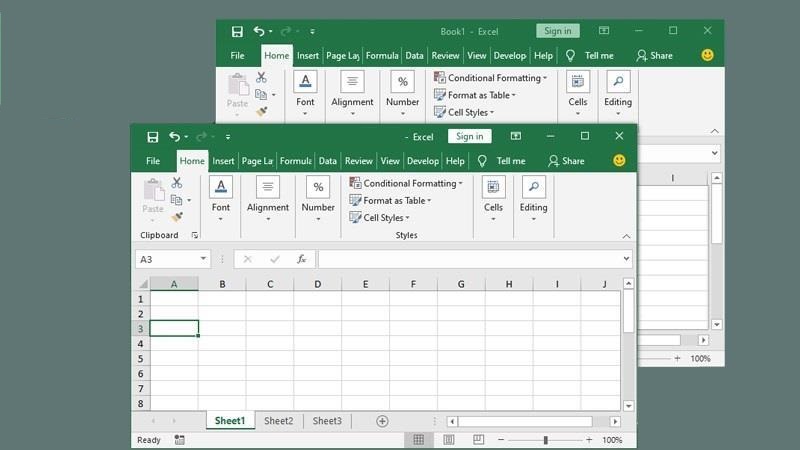Open Alignment group in back window
Viewport: 800px width, 450px height.
pyautogui.click(x=352, y=93)
